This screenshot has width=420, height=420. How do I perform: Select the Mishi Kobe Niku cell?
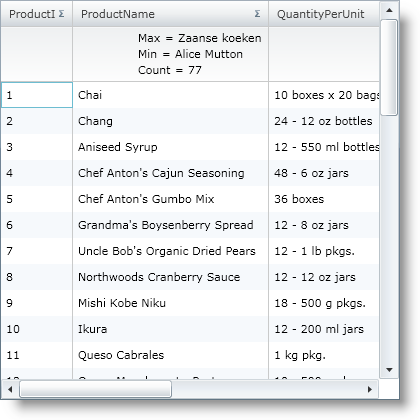tap(171, 303)
